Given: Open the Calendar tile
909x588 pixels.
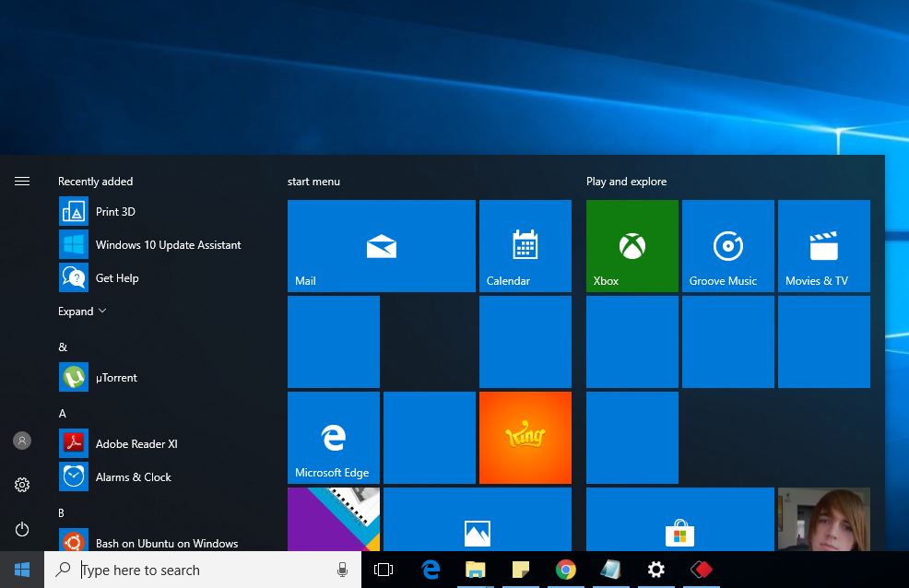Looking at the screenshot, I should (525, 245).
